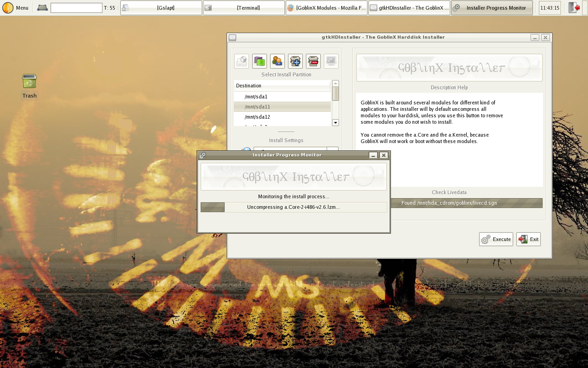Click the panel command input field
Viewport: 588px width, 368px height.
pos(76,8)
